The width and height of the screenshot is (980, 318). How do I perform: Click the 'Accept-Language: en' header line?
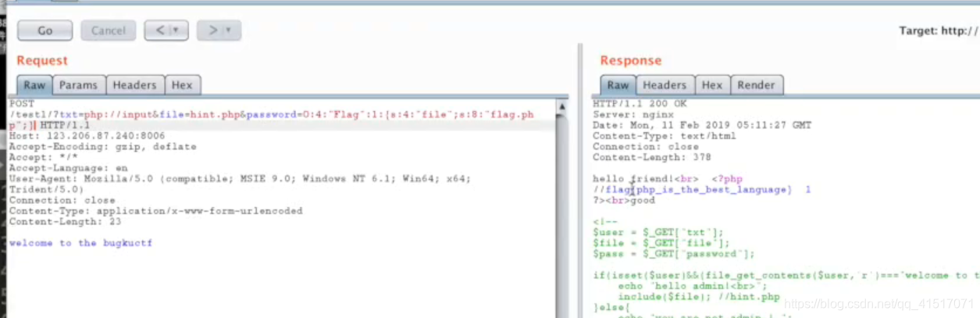pos(69,168)
